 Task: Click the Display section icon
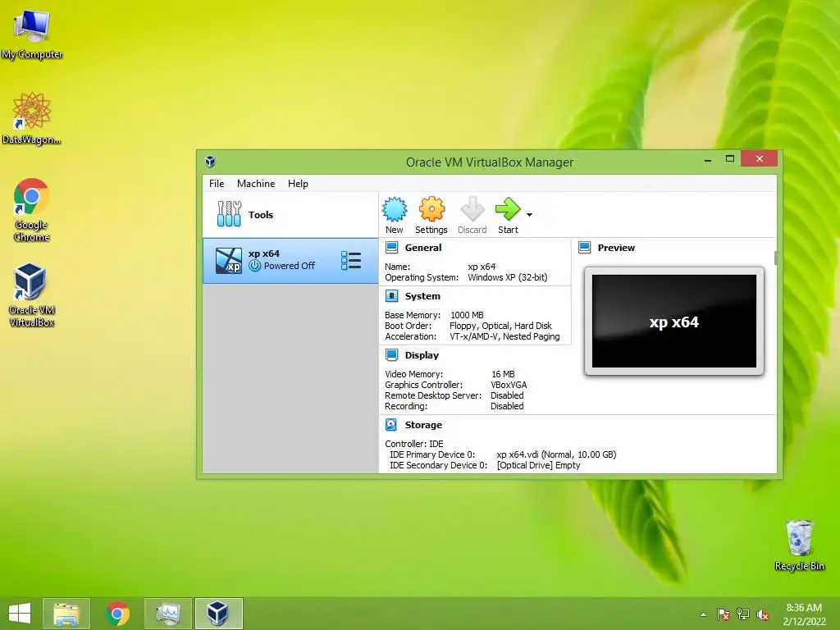coord(391,355)
